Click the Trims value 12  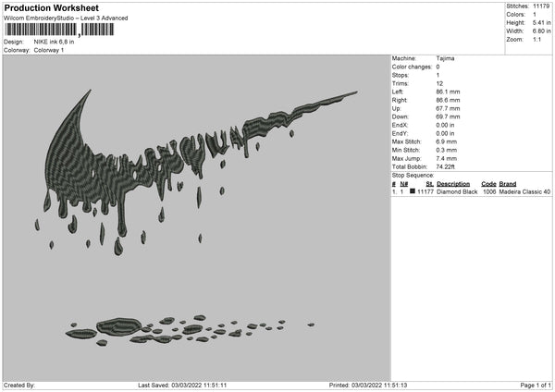(439, 83)
